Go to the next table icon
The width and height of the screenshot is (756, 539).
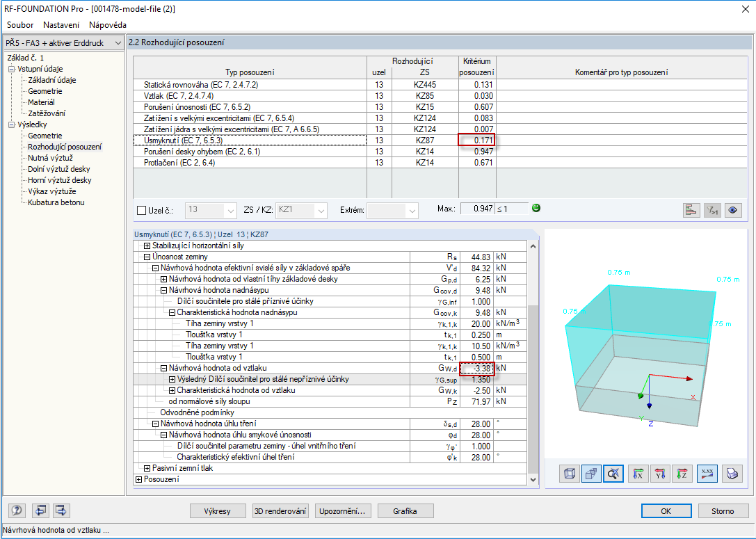point(61,510)
